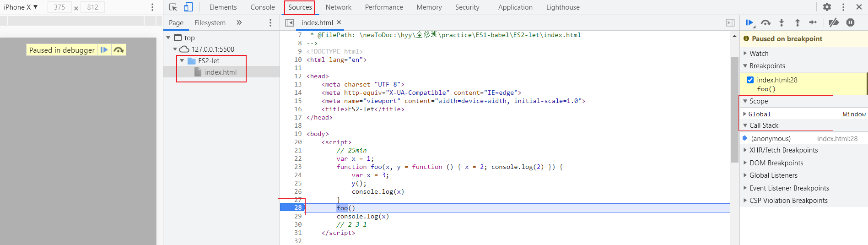Open the Security tab
The image size is (868, 245).
(467, 7)
